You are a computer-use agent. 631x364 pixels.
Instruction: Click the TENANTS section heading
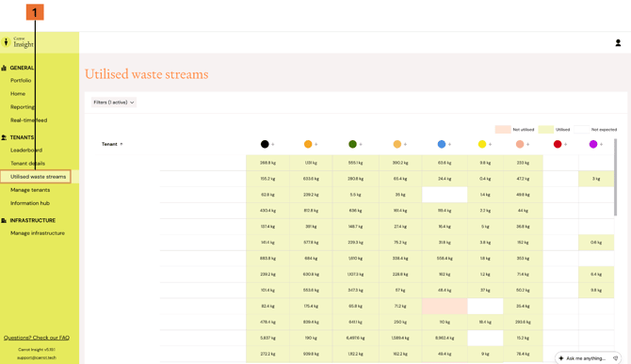[22, 137]
